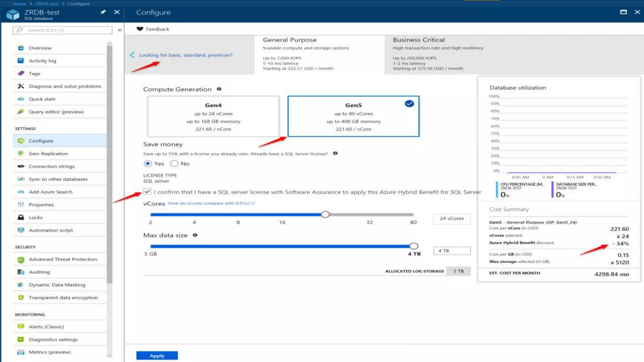Open the Configure settings menu item

coord(60,141)
